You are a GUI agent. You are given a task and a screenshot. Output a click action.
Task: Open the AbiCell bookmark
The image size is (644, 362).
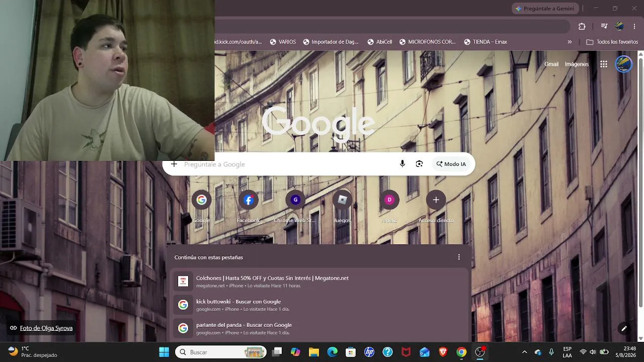[380, 42]
